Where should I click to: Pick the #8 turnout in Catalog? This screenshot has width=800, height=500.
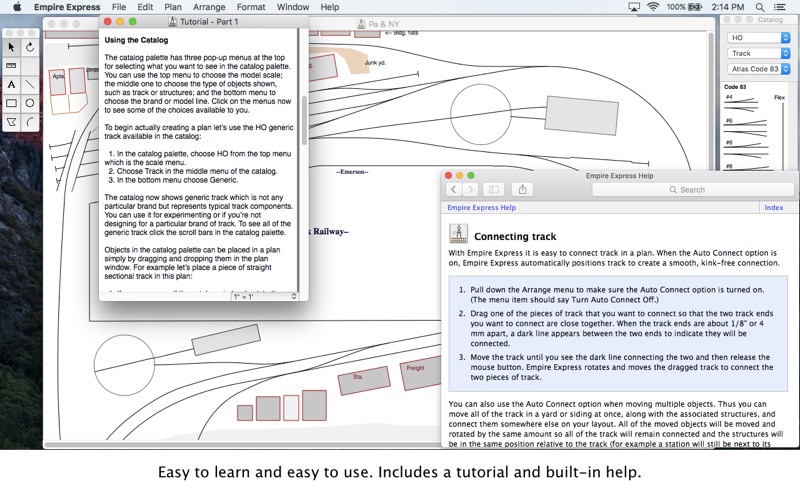[x=746, y=167]
